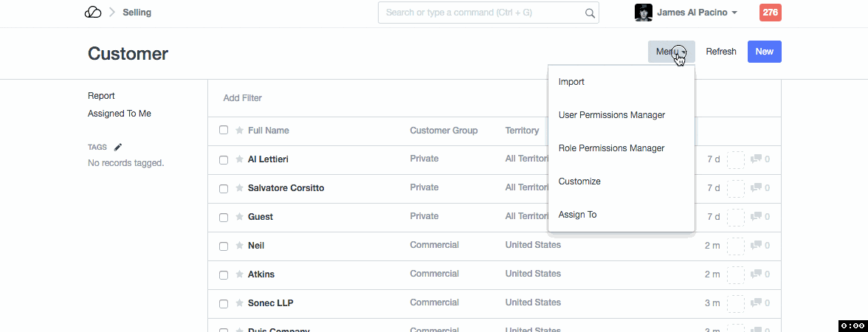The height and width of the screenshot is (332, 868).
Task: Select Role Permissions Manager menu entry
Action: click(x=611, y=148)
